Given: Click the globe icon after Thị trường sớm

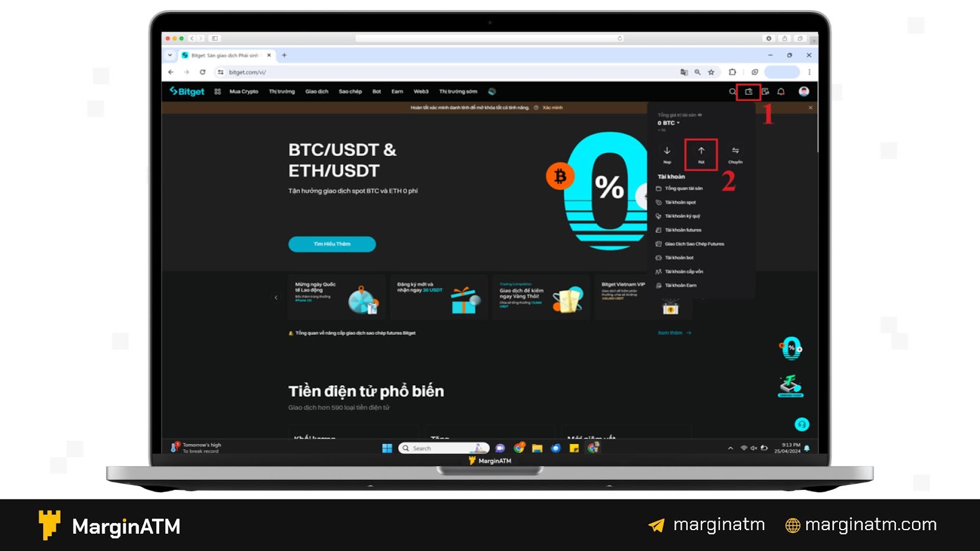Looking at the screenshot, I should 492,91.
